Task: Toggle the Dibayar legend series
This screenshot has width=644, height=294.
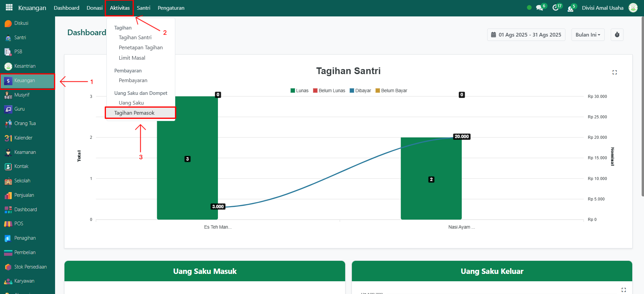Action: [360, 91]
